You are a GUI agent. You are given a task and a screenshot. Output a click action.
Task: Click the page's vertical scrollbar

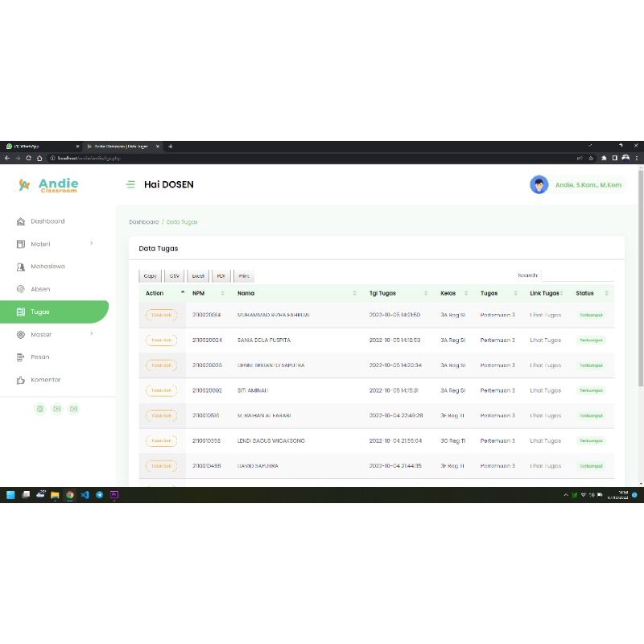tap(640, 279)
